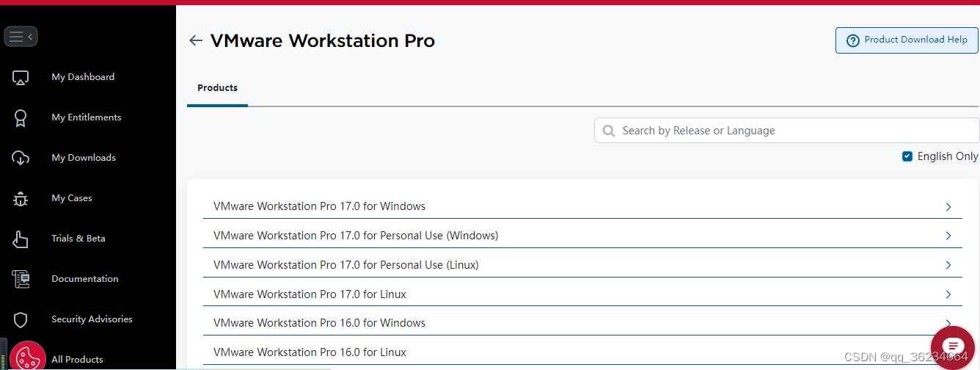Open Security Advisories menu item
980x370 pixels.
point(92,319)
